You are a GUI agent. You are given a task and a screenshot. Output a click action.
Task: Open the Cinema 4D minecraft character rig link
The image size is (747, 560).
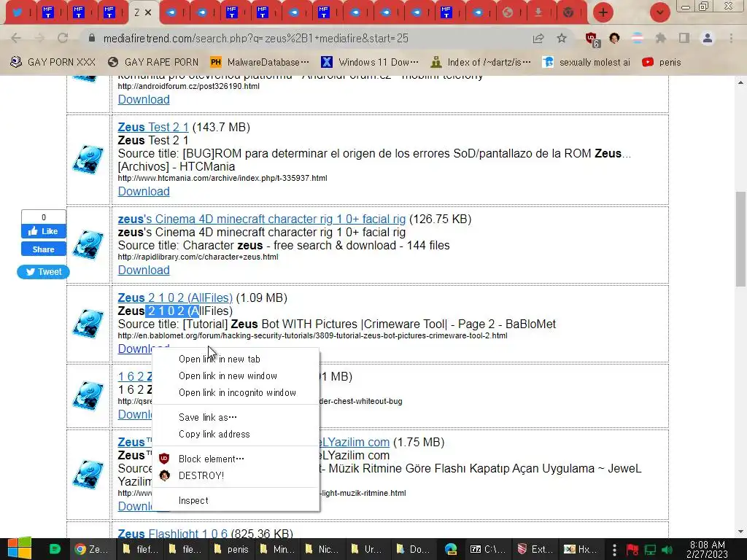tap(262, 219)
